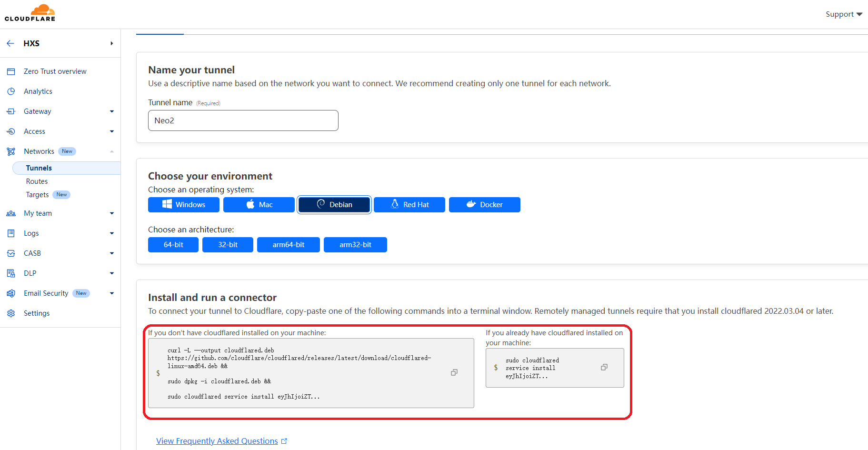This screenshot has width=868, height=450.
Task: Click the My team people icon
Action: point(11,213)
